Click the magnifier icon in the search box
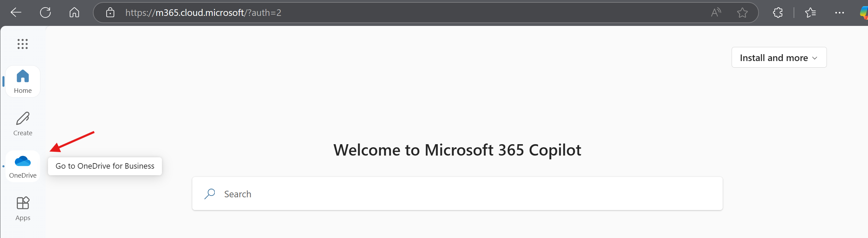The height and width of the screenshot is (238, 868). click(x=210, y=194)
